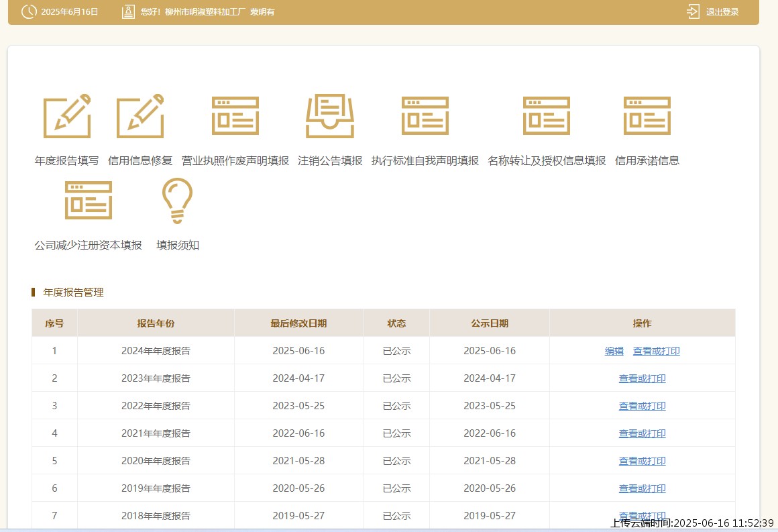Click the 信用信息修复 label
The image size is (778, 532).
pyautogui.click(x=140, y=161)
